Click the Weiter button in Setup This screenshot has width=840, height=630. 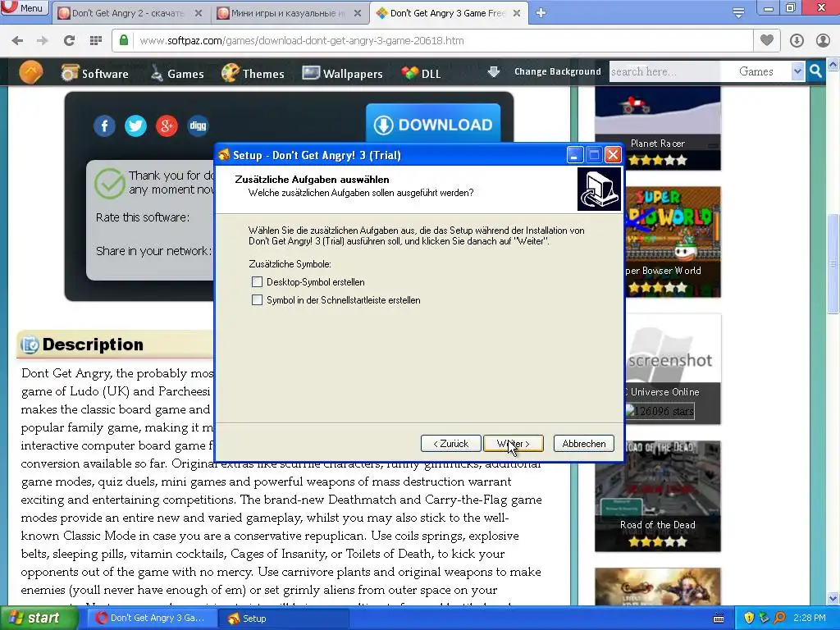point(514,444)
